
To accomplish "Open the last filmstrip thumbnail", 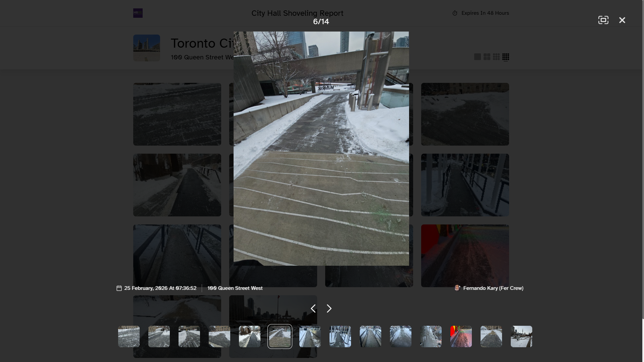I will click(522, 337).
